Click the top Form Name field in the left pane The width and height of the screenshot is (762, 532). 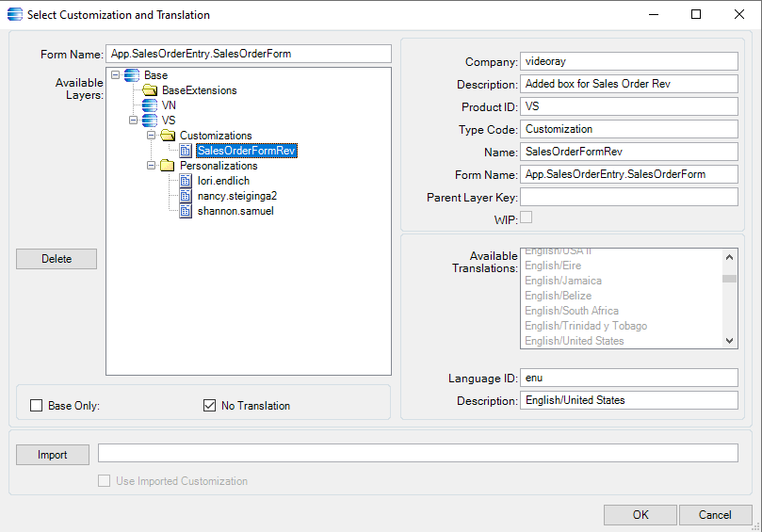point(249,54)
